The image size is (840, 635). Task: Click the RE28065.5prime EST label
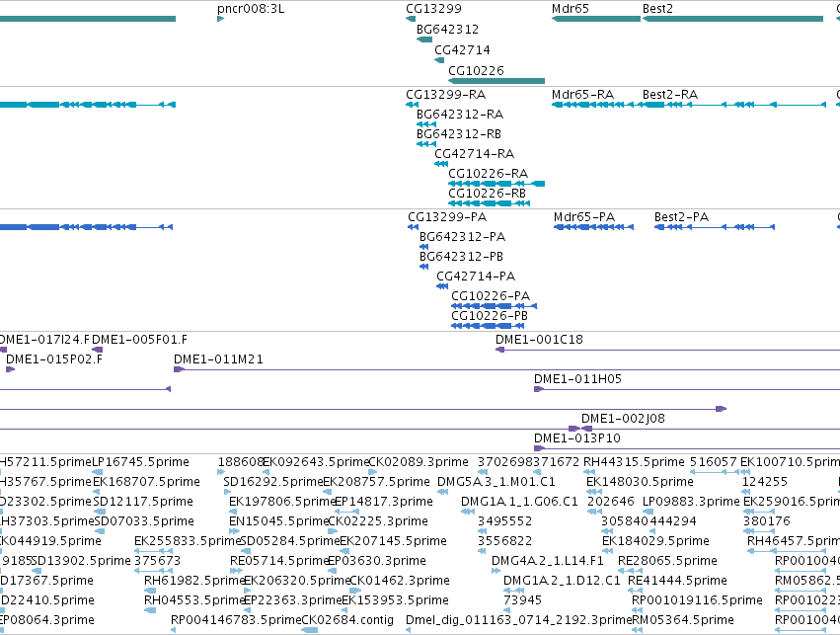point(667,561)
